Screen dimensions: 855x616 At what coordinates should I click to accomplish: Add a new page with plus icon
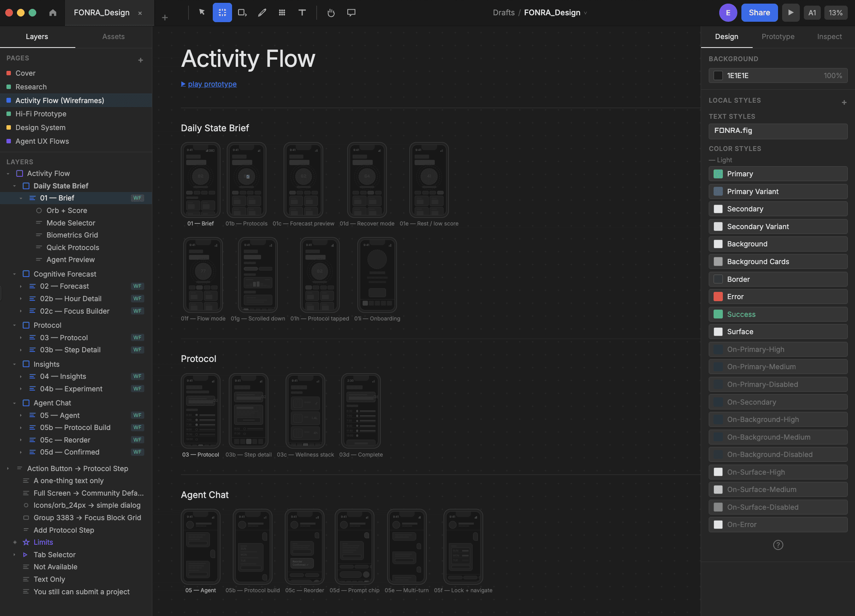(141, 60)
